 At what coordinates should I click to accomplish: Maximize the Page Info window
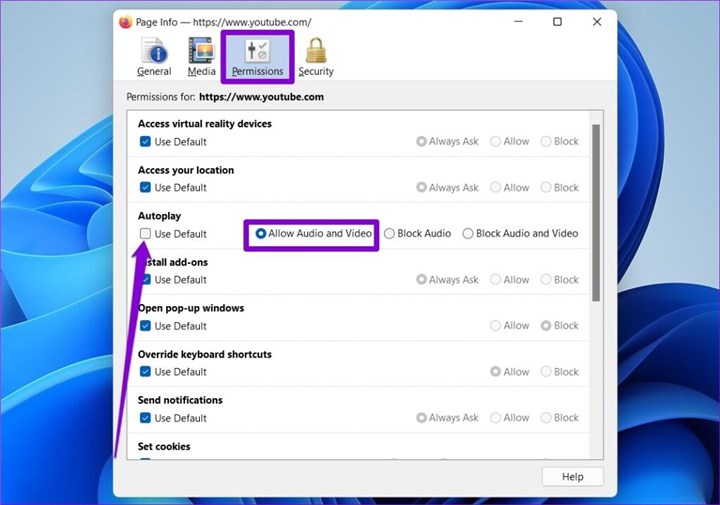coord(557,22)
